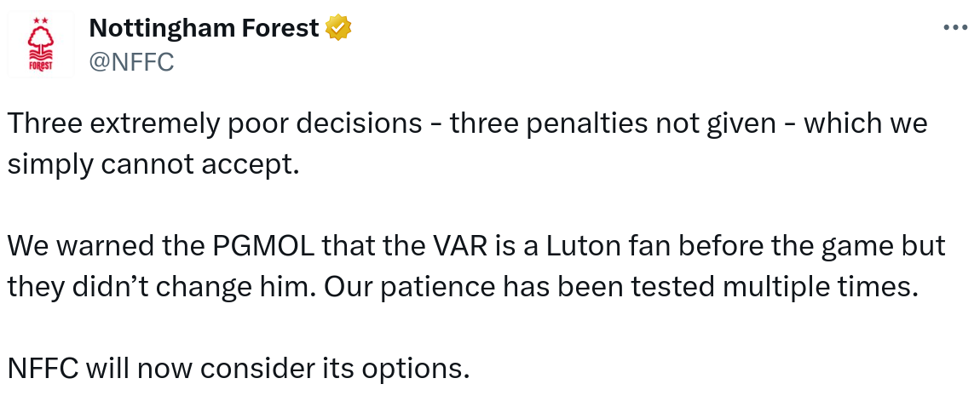Screen dimensions: 980x407
Task: Open the @NFFC handle link
Action: [131, 60]
